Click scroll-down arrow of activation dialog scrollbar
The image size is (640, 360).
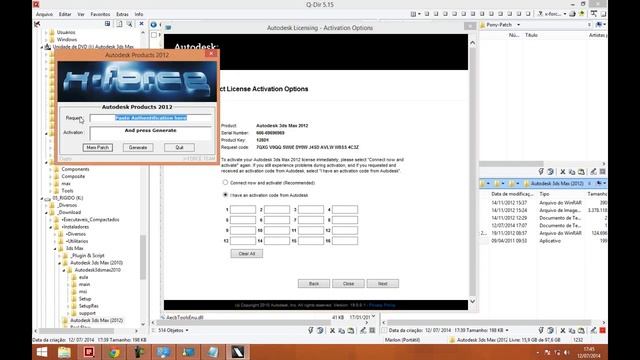click(x=472, y=302)
